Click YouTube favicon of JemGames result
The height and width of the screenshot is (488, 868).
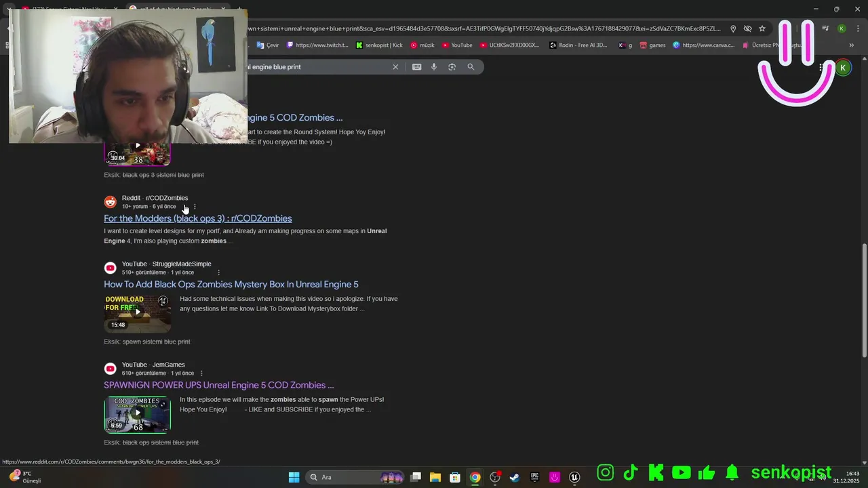[110, 369]
